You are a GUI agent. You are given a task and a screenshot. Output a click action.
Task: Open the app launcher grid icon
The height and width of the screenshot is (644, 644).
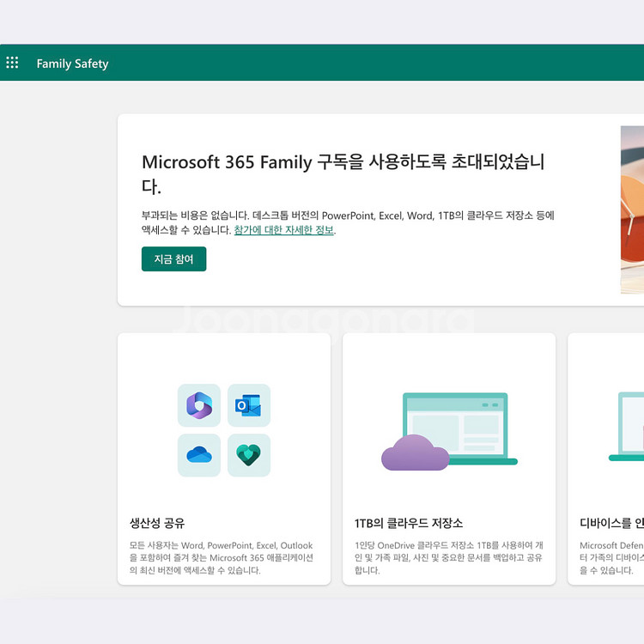click(x=12, y=63)
